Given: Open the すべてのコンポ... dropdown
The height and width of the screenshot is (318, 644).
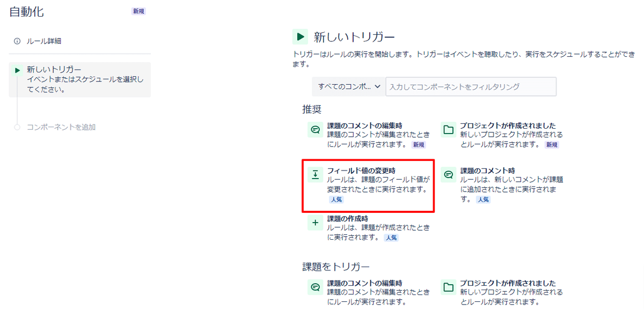Looking at the screenshot, I should point(348,86).
